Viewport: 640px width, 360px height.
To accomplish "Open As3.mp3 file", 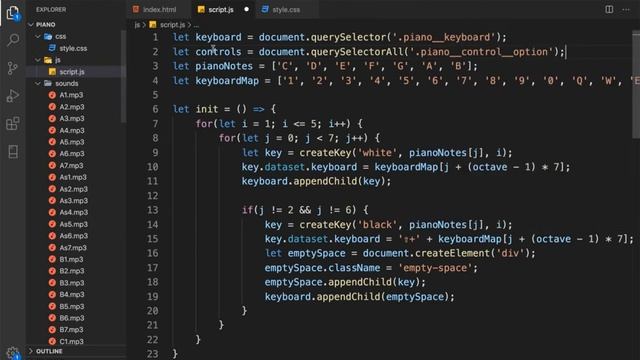I will pyautogui.click(x=73, y=200).
